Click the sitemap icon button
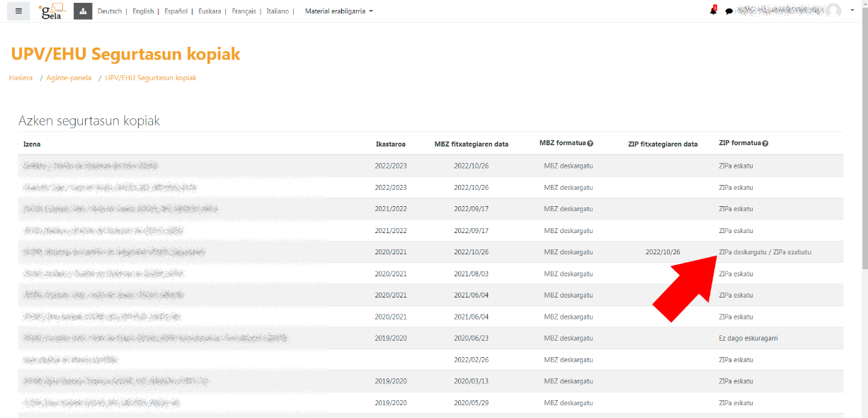The width and height of the screenshot is (868, 418). (83, 11)
